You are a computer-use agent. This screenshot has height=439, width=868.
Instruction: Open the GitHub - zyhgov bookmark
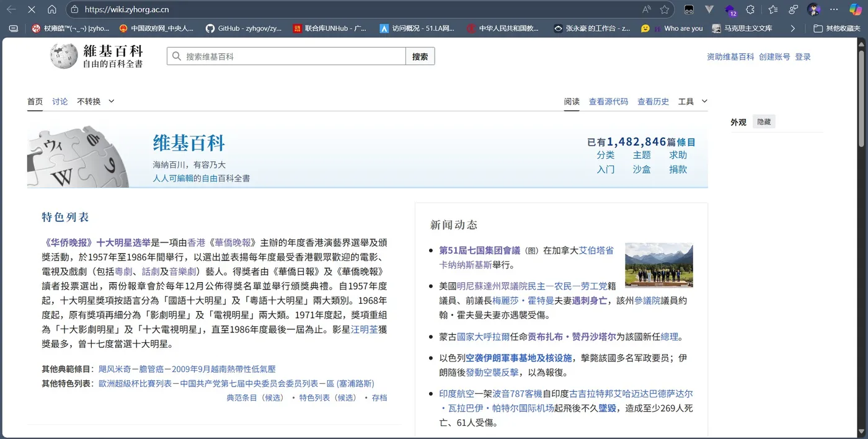pyautogui.click(x=244, y=28)
